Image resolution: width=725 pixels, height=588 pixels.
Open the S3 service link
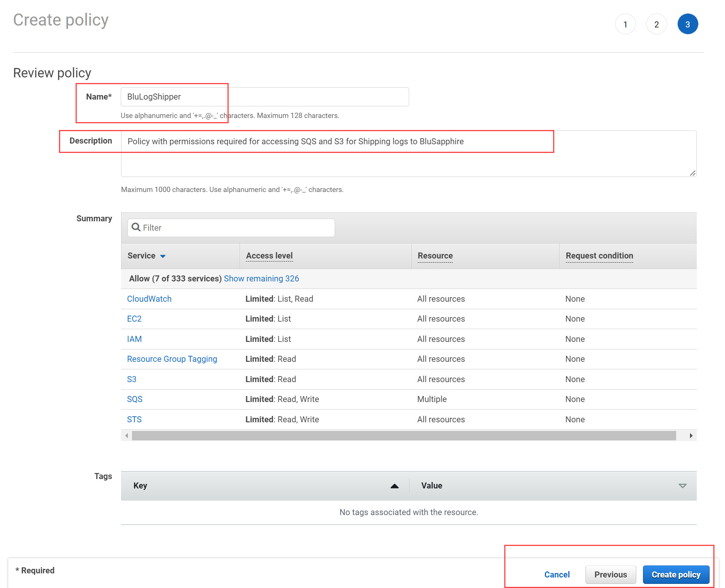(132, 379)
